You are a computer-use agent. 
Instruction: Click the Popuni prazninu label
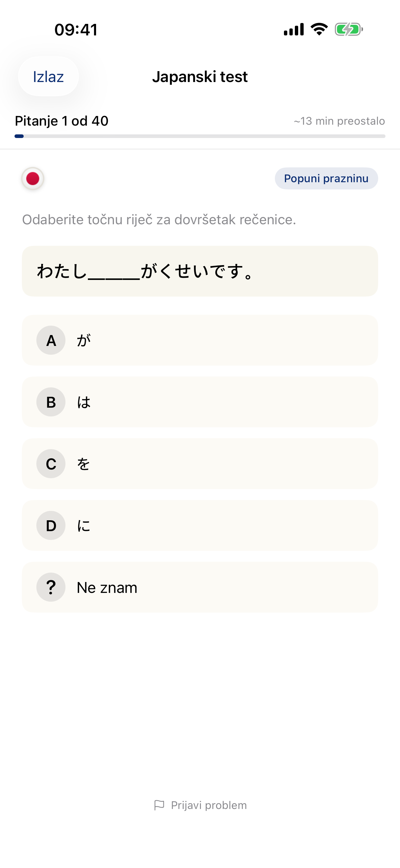point(326,179)
